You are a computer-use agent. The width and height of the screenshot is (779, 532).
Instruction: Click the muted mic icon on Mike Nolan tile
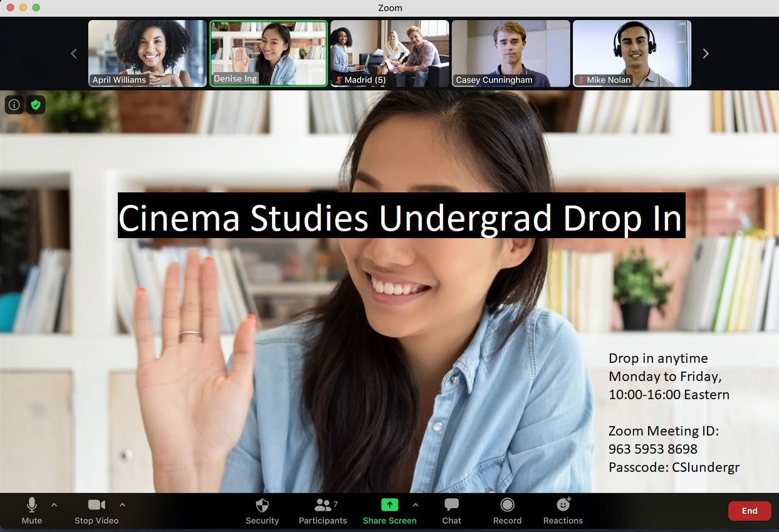click(581, 80)
